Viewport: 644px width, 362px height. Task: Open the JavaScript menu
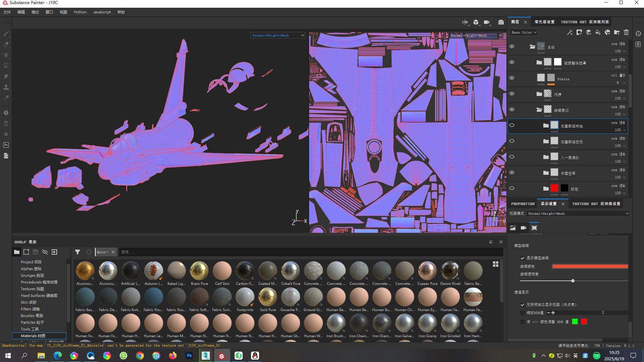(x=102, y=12)
